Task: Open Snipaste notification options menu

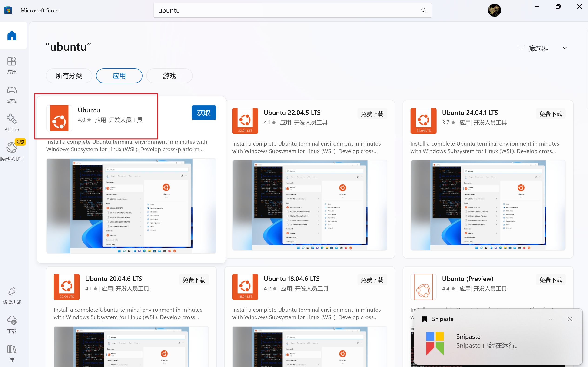Action: tap(552, 319)
